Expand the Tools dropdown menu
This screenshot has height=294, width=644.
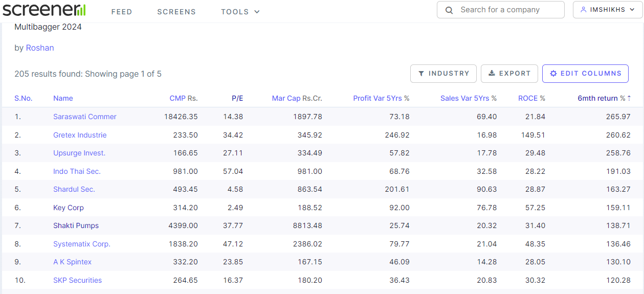coord(240,12)
